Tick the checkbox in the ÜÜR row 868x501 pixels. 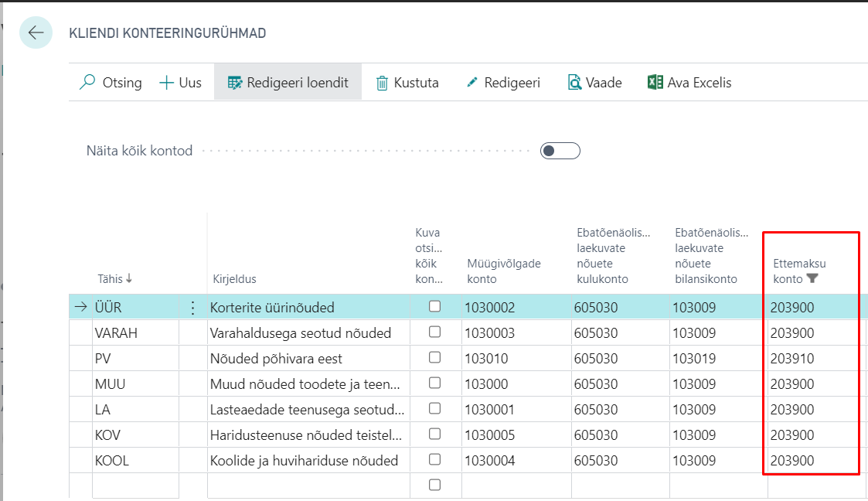[434, 307]
